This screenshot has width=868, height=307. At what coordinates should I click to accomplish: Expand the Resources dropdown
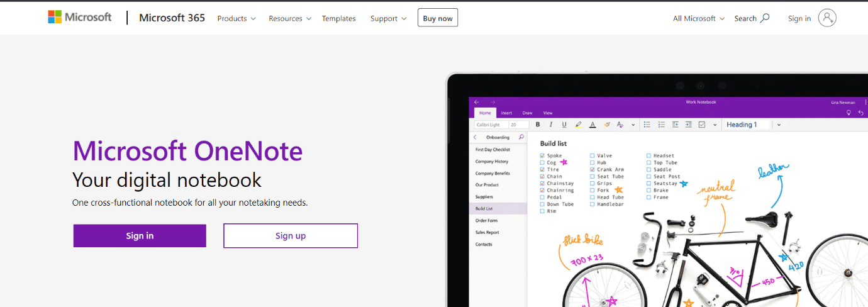[290, 18]
